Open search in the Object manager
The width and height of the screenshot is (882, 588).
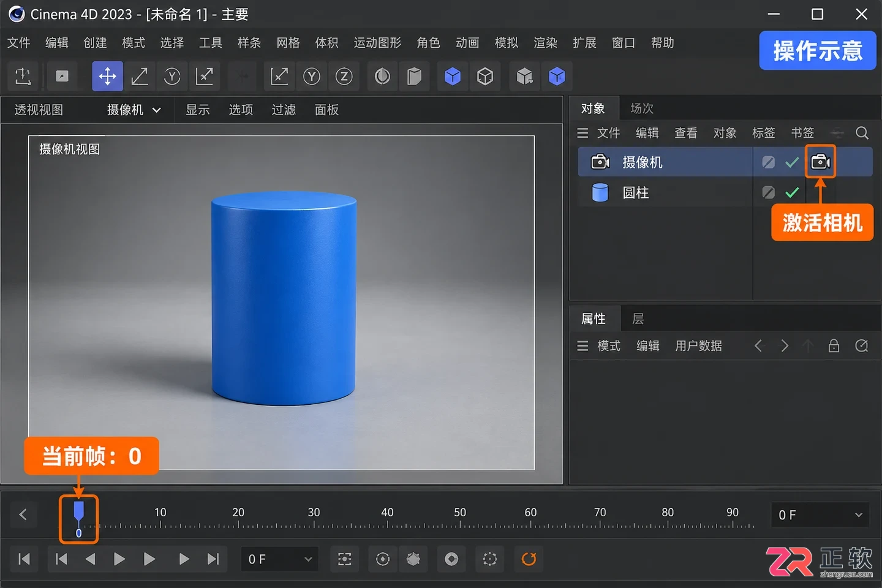tap(862, 133)
